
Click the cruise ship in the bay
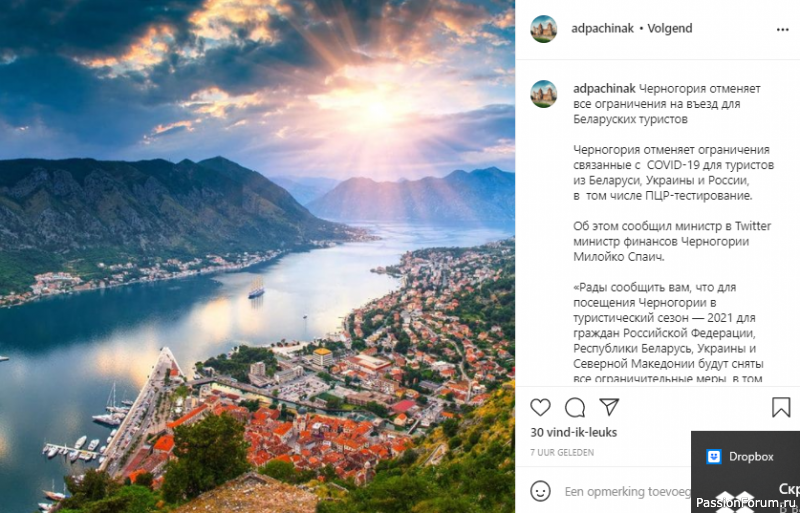(x=256, y=291)
